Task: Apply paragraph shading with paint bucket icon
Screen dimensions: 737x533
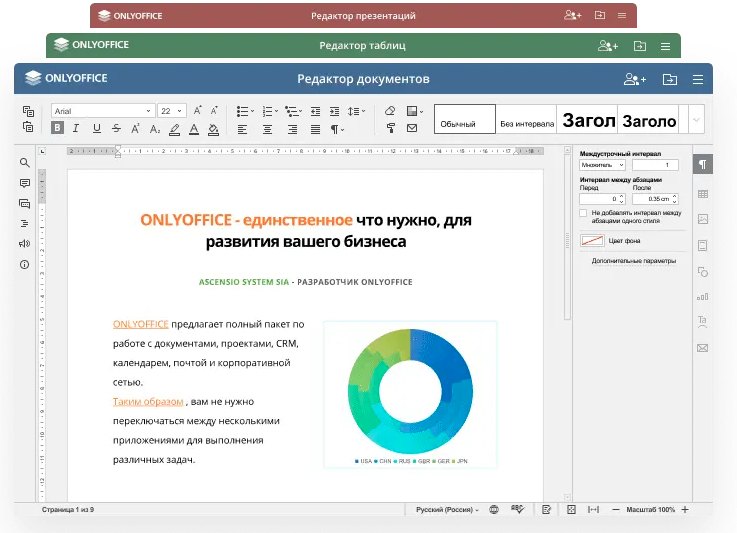Action: point(213,129)
